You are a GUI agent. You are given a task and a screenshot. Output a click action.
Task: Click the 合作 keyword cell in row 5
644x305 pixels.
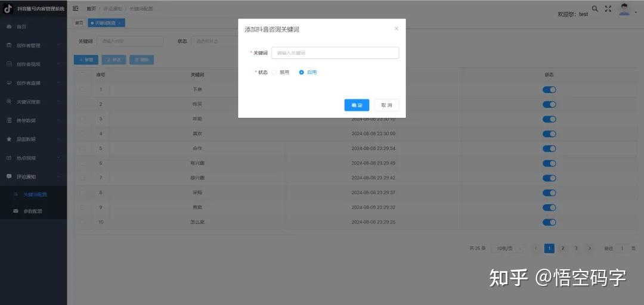(197, 148)
